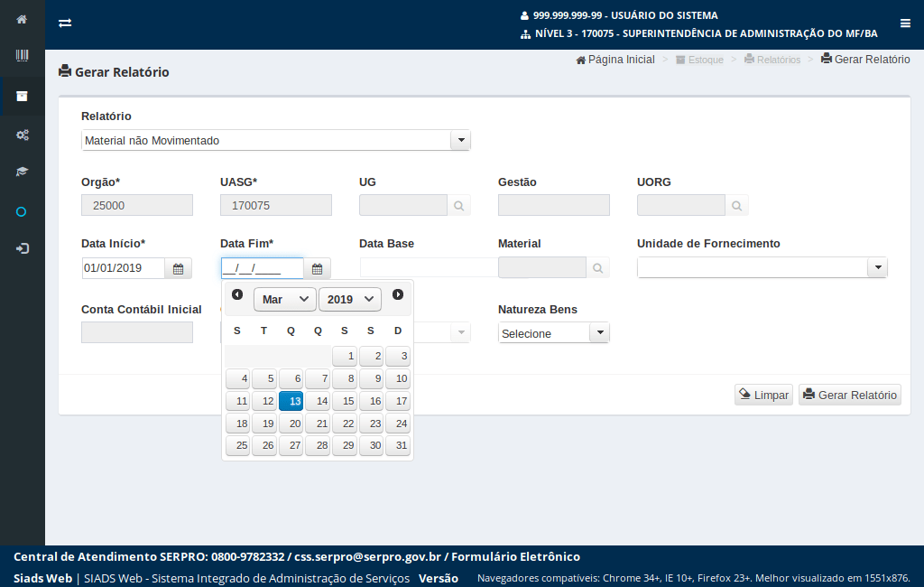Click the Material search magnifier icon
Image resolution: width=924 pixels, height=587 pixels.
(x=597, y=268)
